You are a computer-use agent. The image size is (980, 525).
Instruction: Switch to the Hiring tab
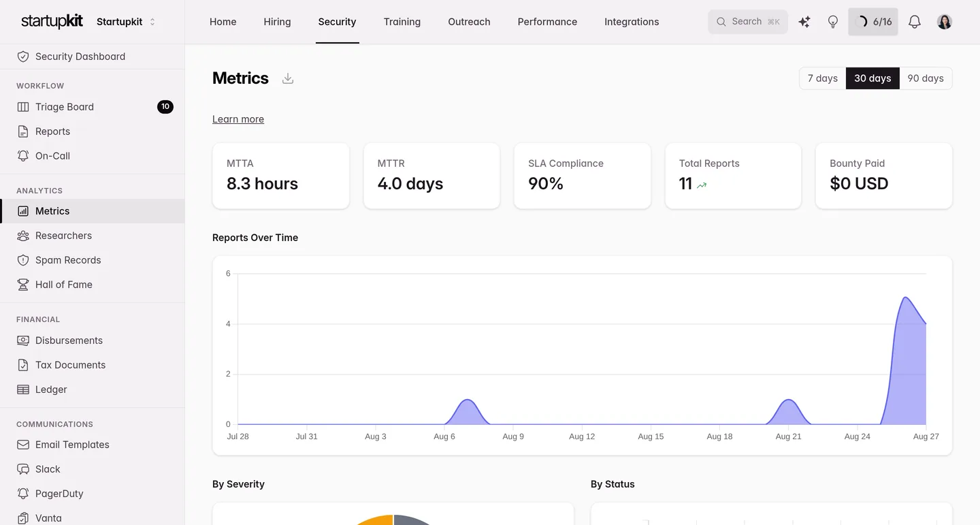coord(277,22)
